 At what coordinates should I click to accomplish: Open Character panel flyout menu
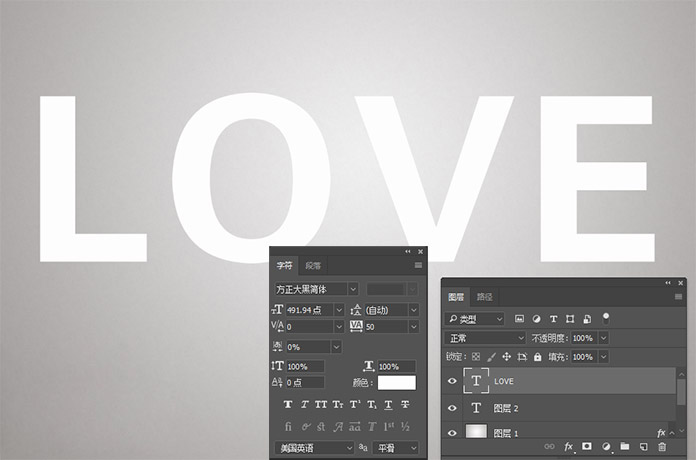[x=418, y=265]
